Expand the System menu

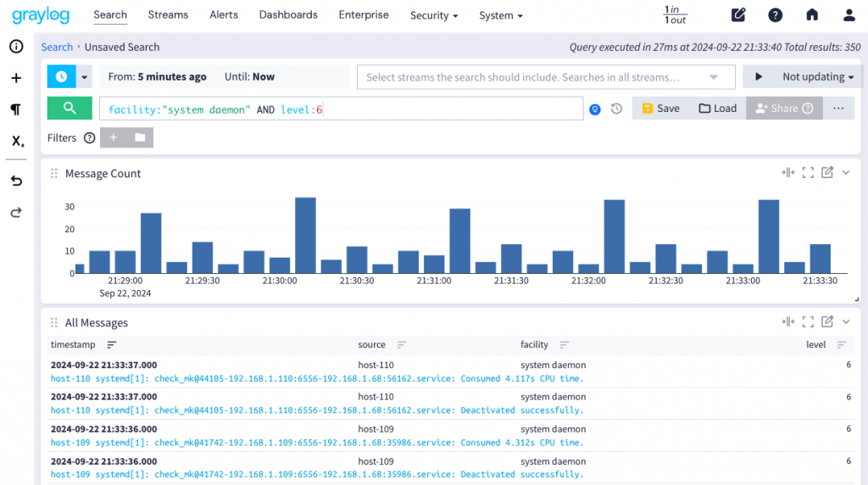[501, 15]
